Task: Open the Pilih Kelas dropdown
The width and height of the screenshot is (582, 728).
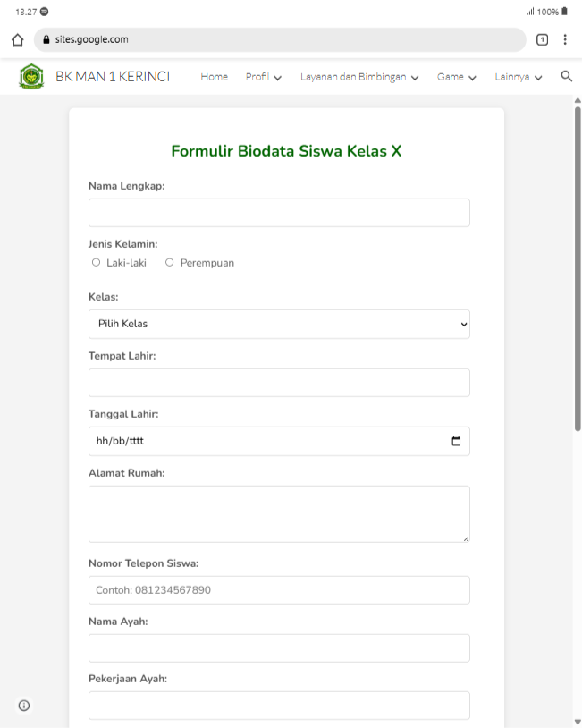Action: pos(279,324)
